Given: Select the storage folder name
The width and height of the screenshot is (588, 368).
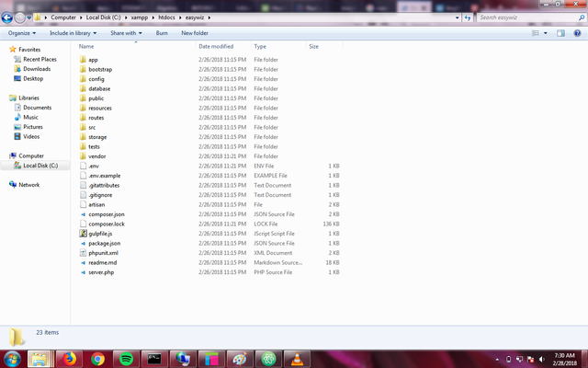Looking at the screenshot, I should tap(97, 137).
